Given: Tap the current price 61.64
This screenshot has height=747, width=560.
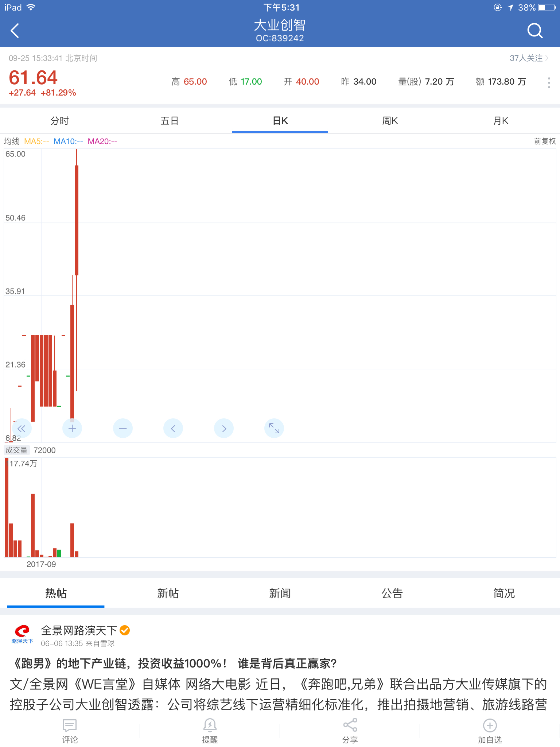Looking at the screenshot, I should coord(33,77).
